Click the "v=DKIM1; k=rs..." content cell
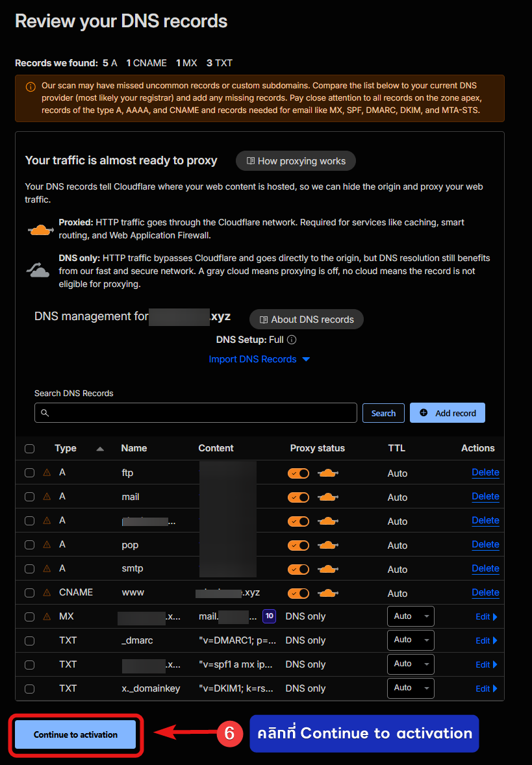The image size is (532, 765). pos(236,688)
